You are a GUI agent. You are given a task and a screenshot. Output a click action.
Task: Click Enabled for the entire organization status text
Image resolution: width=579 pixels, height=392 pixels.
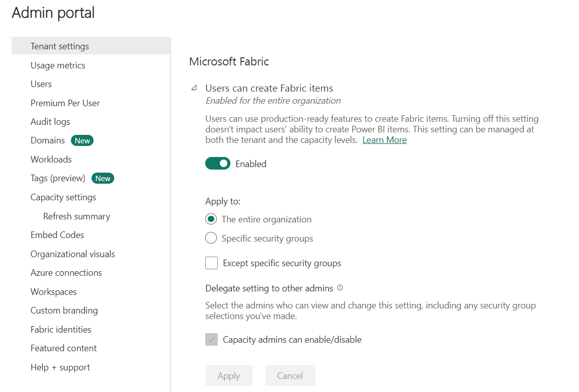click(273, 101)
